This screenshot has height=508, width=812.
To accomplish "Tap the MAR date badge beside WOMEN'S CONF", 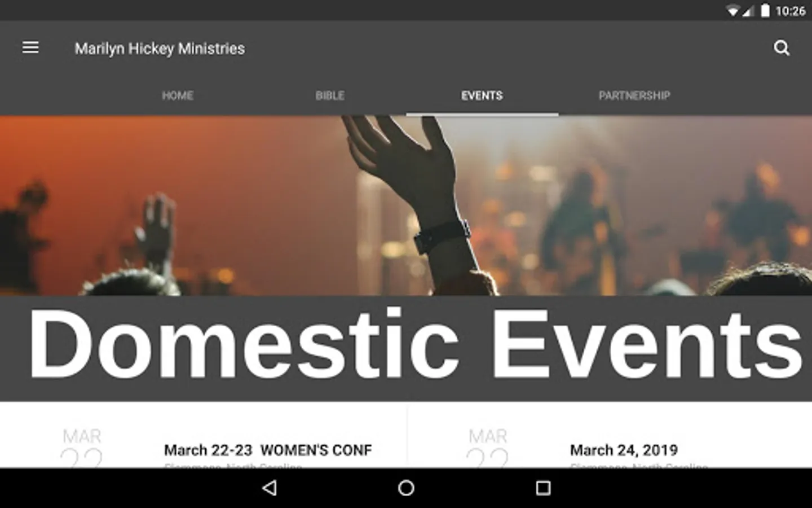I will coord(82,449).
